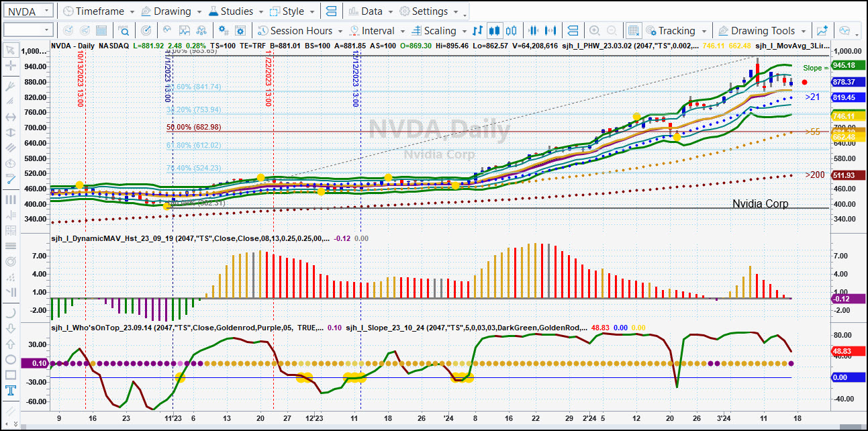Click the >55 moving average label
The width and height of the screenshot is (868, 431).
(812, 132)
